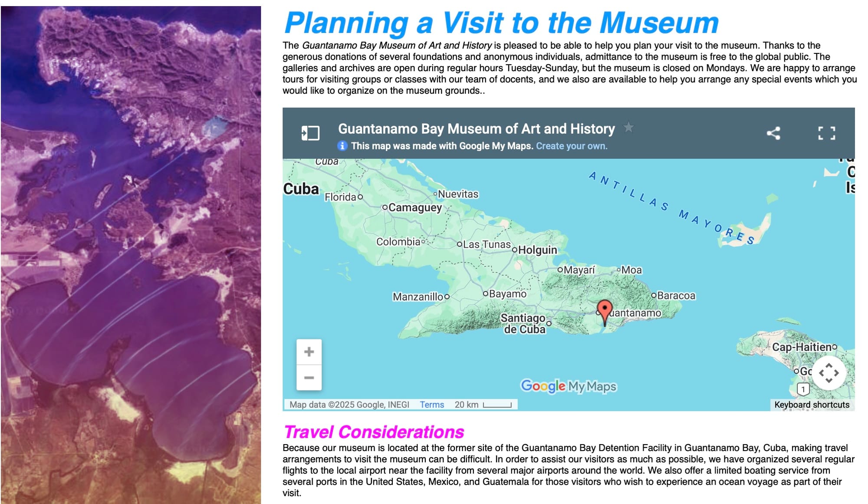Click the Keyboard shortcuts button
Image resolution: width=868 pixels, height=504 pixels.
point(812,405)
